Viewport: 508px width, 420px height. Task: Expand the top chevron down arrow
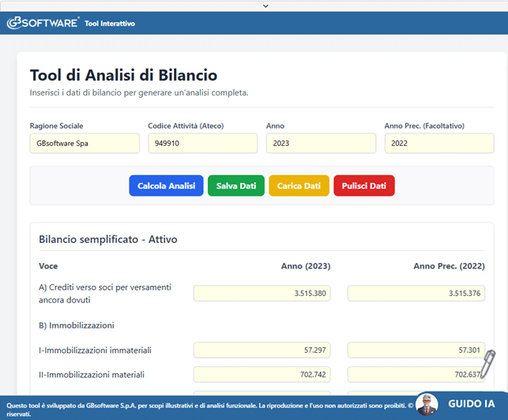pos(265,6)
